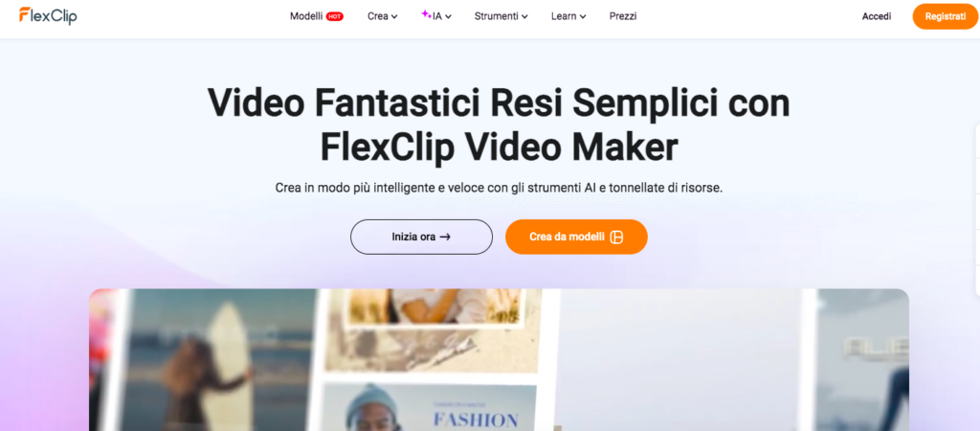This screenshot has width=980, height=431.
Task: Click the FASHION template thumbnail
Action: (430, 407)
